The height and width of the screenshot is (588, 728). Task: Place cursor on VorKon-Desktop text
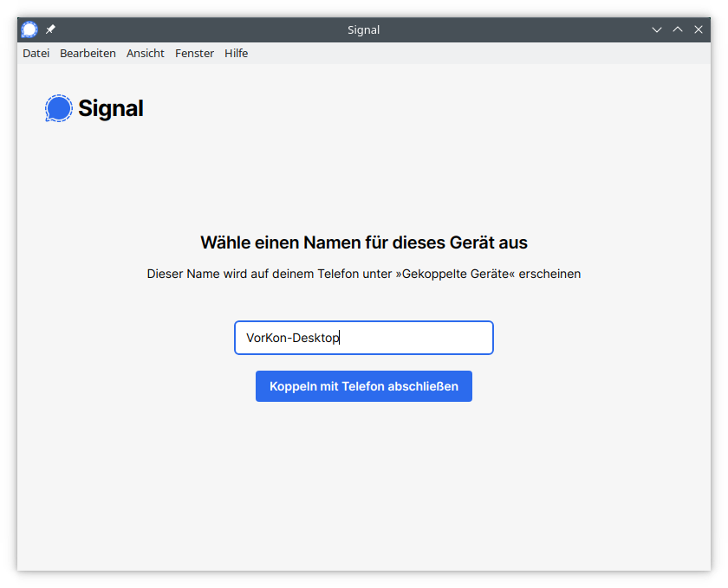[292, 338]
